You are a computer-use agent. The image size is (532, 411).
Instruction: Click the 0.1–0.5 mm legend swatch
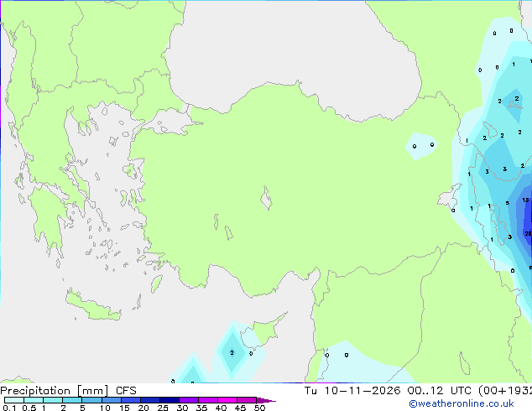point(14,400)
